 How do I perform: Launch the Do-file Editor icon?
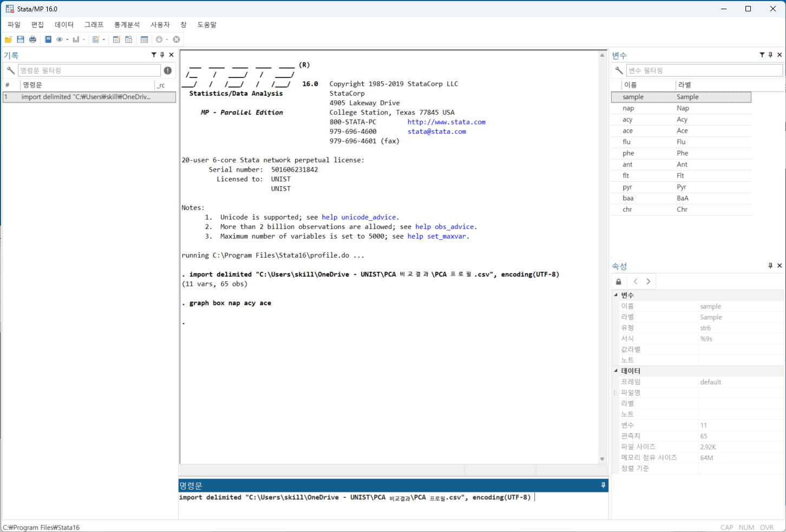pos(96,40)
